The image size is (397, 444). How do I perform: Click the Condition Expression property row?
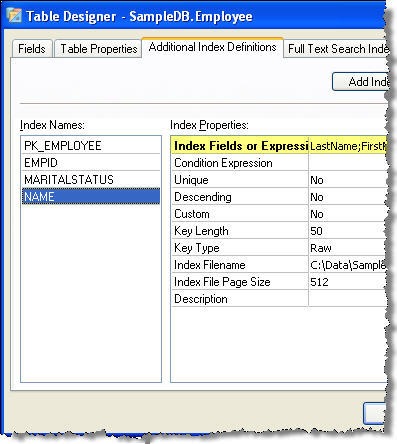click(x=279, y=163)
